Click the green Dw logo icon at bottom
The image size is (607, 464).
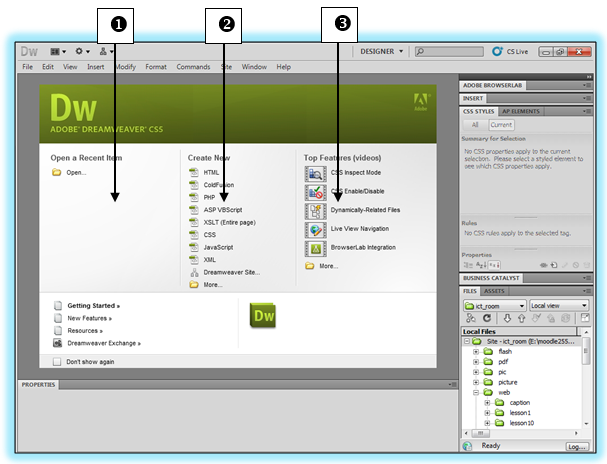pos(263,315)
